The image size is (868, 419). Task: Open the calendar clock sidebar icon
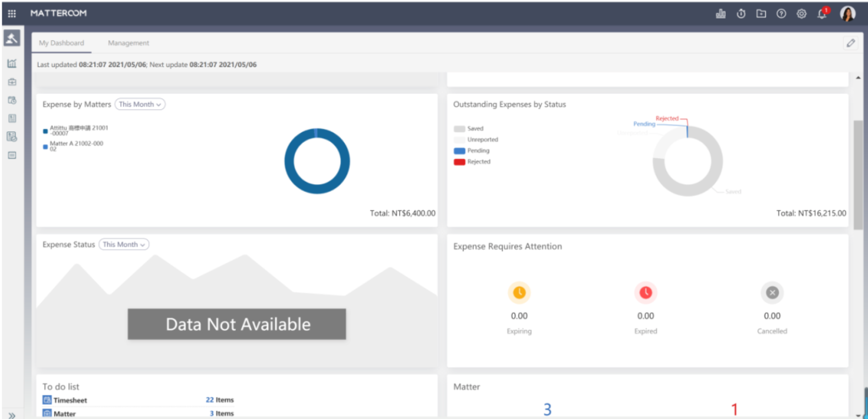coord(12,100)
